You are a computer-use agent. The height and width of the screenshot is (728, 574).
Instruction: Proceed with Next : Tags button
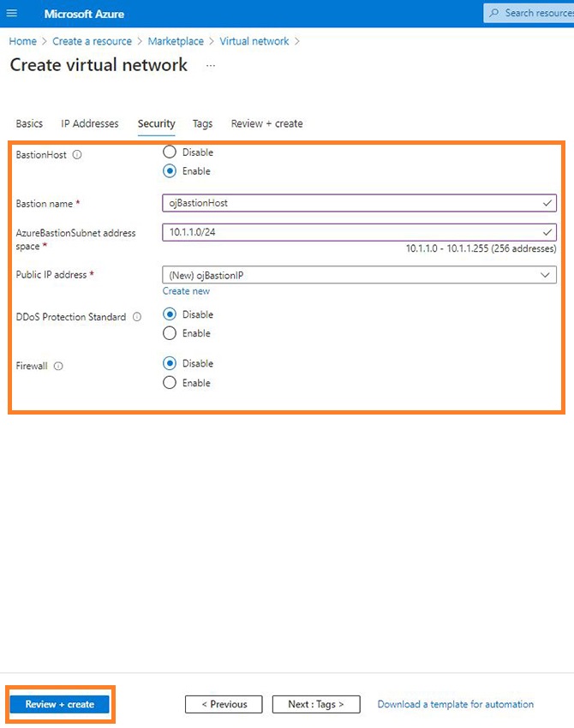point(316,704)
